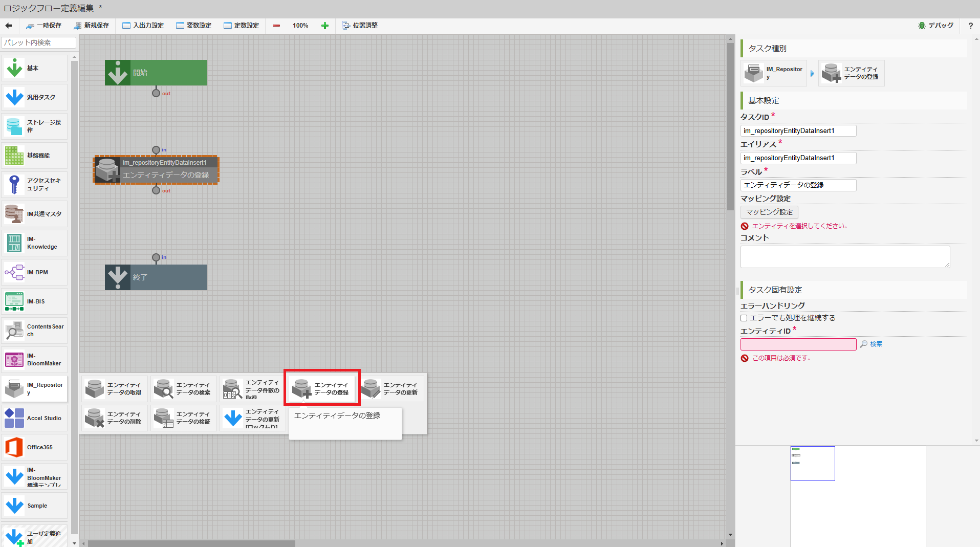Viewport: 980px width, 547px height.
Task: Open the 入出力設定 dialog from the toolbar
Action: point(143,25)
